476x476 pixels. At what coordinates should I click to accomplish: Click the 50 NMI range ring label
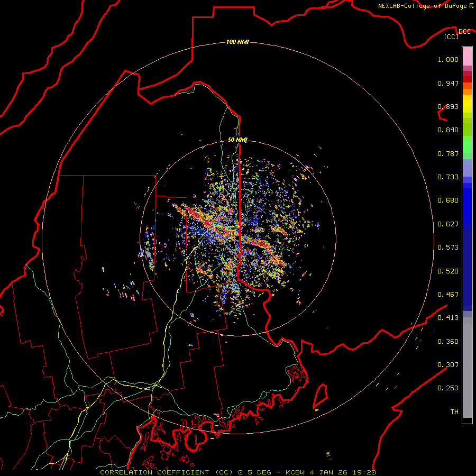point(237,140)
